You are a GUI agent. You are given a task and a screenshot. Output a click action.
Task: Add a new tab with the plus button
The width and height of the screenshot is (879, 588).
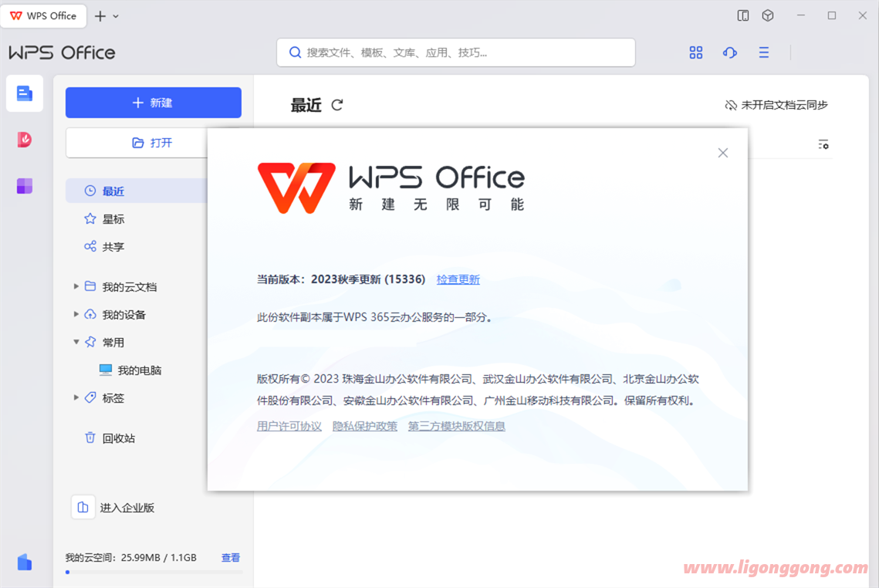(x=100, y=16)
